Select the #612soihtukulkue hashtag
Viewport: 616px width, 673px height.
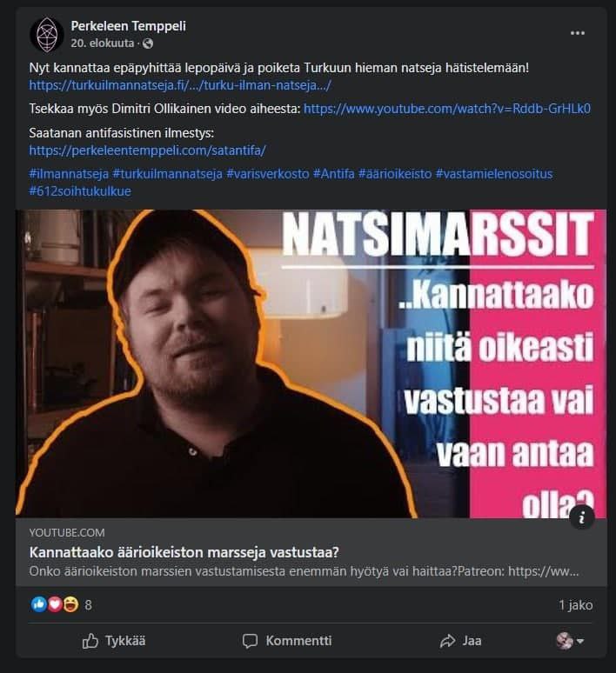coord(80,191)
